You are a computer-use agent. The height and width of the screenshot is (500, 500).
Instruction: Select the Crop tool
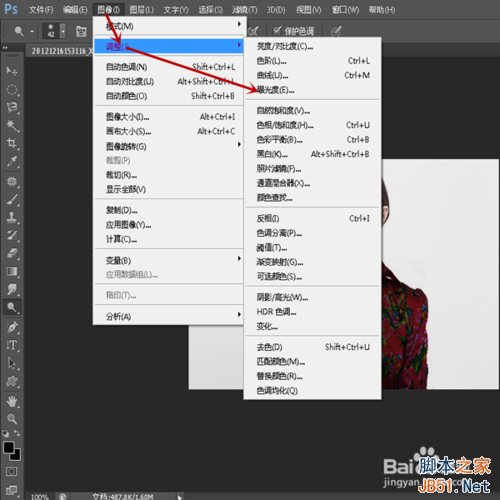[x=12, y=143]
